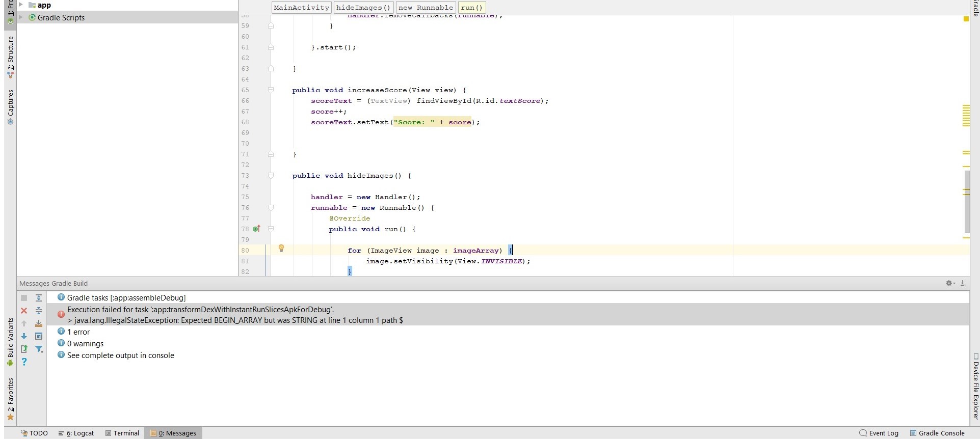
Task: Click the override gutter icon on line 78
Action: [x=256, y=229]
